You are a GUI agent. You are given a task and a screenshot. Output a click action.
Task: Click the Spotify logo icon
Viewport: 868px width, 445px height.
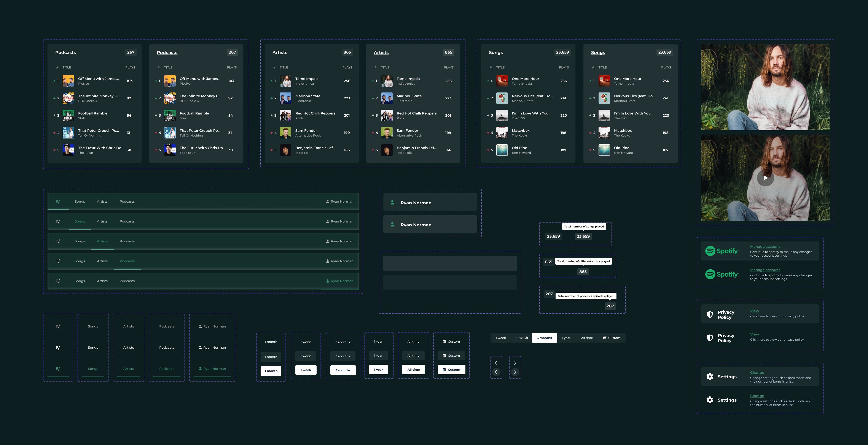(711, 251)
